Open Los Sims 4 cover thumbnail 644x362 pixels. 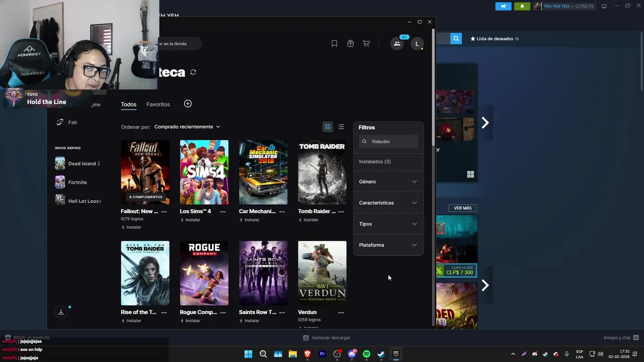pos(204,172)
